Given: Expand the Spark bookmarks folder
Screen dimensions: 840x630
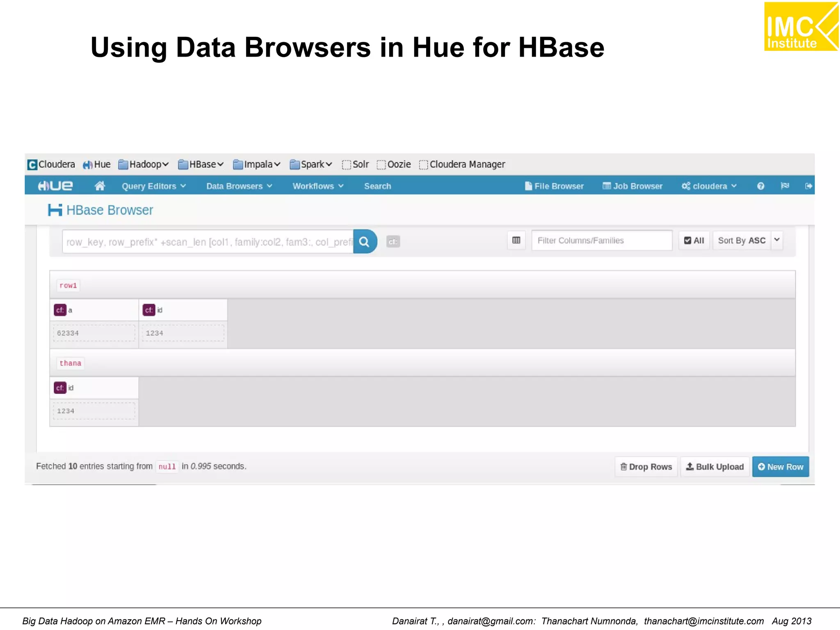Looking at the screenshot, I should (311, 164).
